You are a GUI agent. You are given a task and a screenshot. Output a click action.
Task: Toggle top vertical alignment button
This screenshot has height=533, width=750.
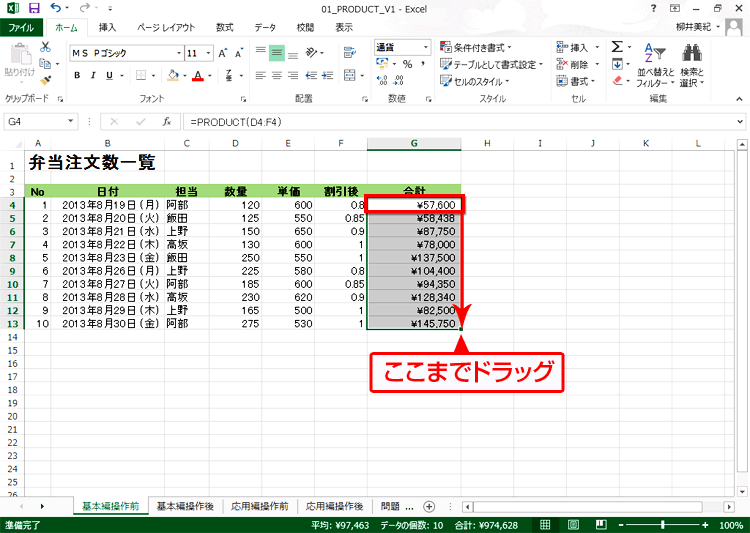(261, 52)
